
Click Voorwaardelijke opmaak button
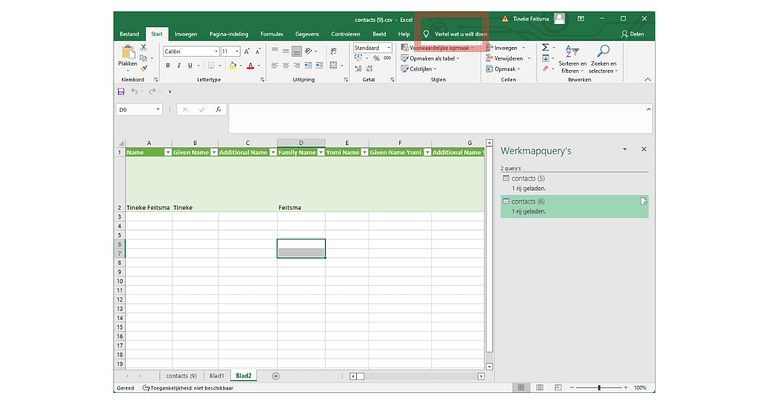pos(440,47)
